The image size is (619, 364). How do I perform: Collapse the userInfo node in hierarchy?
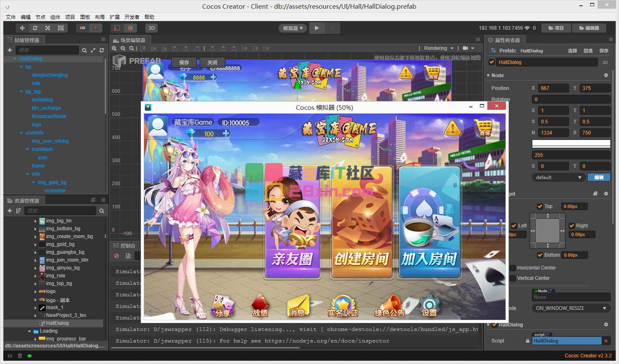click(x=21, y=133)
